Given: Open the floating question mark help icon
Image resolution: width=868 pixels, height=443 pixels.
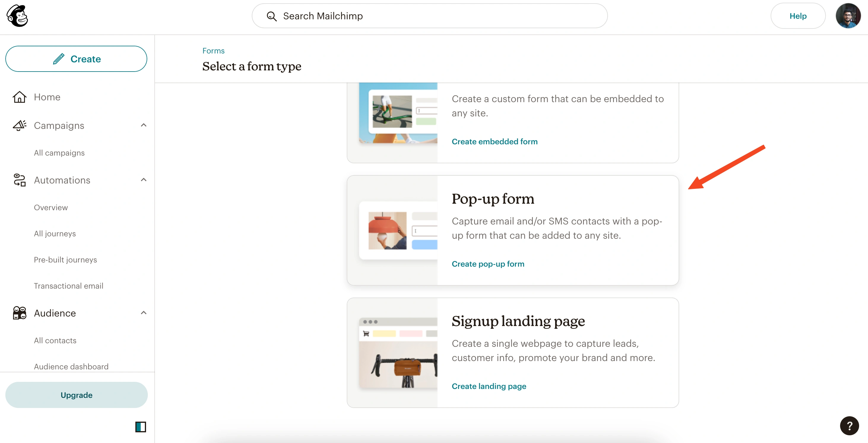Looking at the screenshot, I should 849,426.
